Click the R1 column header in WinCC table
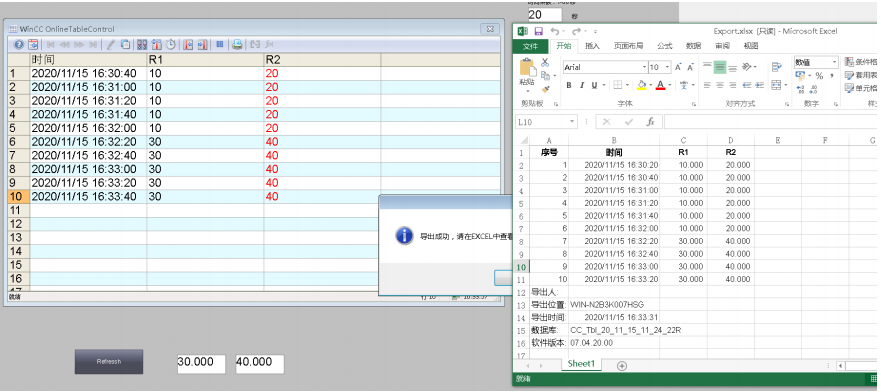The height and width of the screenshot is (392, 881). click(205, 60)
